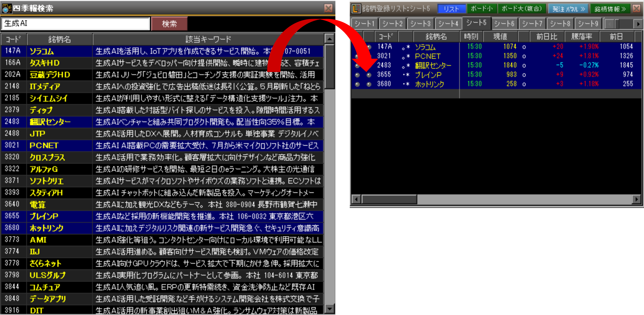The width and height of the screenshot is (644, 315).
Task: Select the 3322 アルファG search result
Action: coord(162,169)
